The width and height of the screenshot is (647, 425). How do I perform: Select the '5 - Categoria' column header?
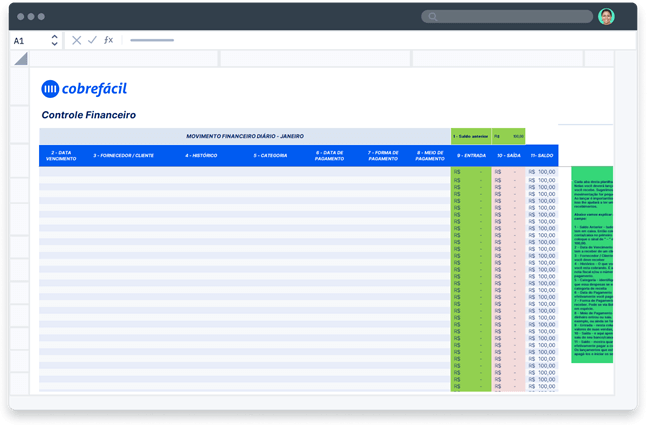pyautogui.click(x=270, y=156)
